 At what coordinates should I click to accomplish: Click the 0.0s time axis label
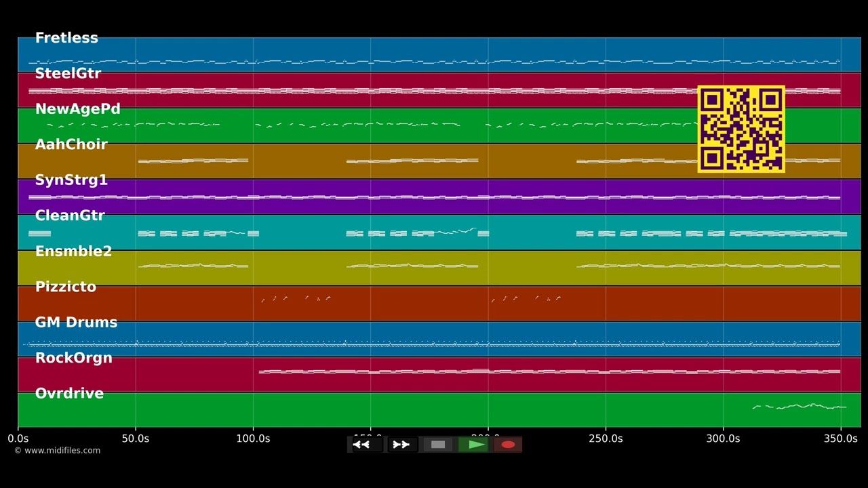click(18, 439)
